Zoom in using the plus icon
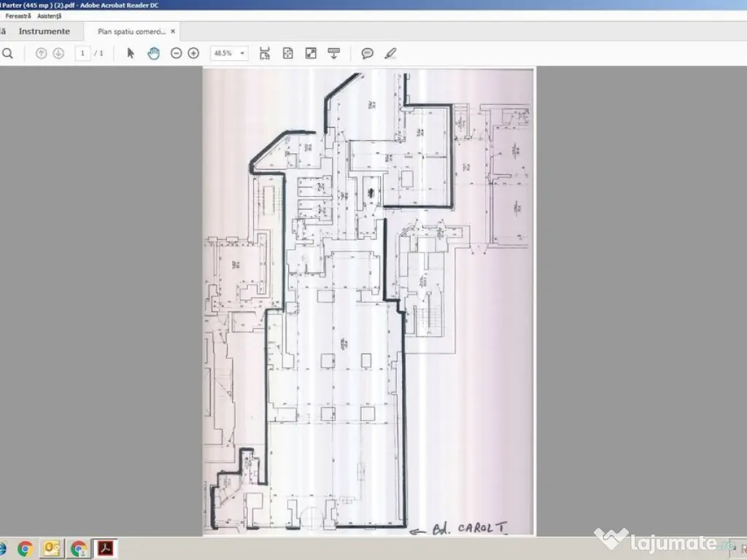Viewport: 747px width, 560px height. pyautogui.click(x=193, y=52)
